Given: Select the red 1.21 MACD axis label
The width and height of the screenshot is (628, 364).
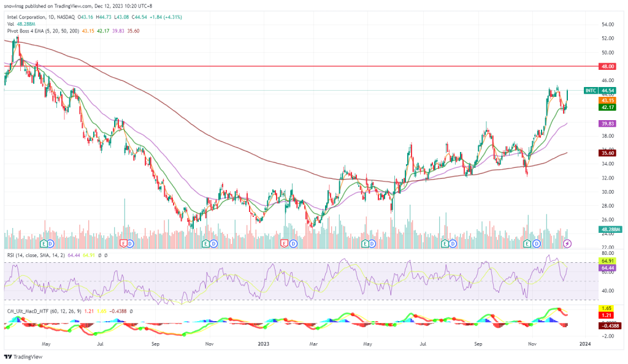Looking at the screenshot, I should click(x=607, y=315).
